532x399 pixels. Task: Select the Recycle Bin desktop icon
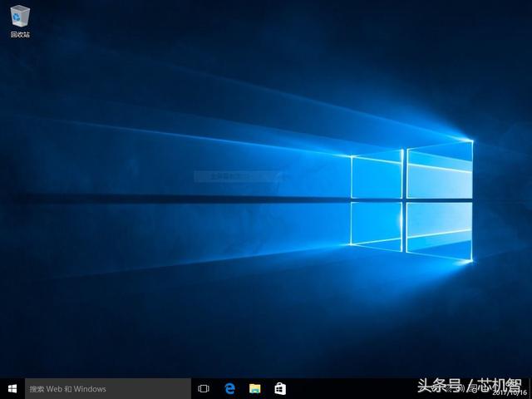point(20,17)
